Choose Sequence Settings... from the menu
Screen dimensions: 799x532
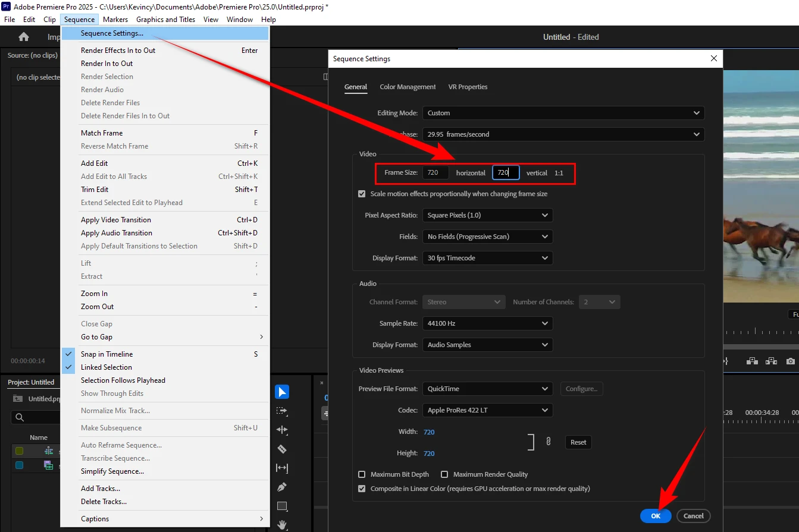pyautogui.click(x=165, y=33)
